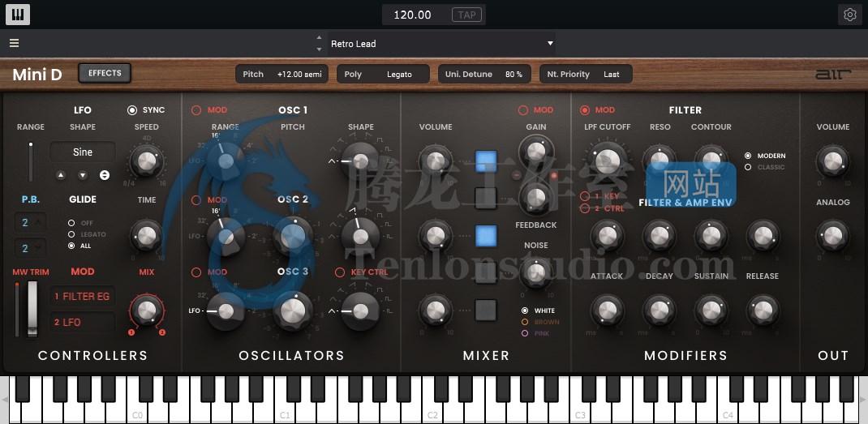Open the Nt. Priority Last selector

[x=586, y=74]
